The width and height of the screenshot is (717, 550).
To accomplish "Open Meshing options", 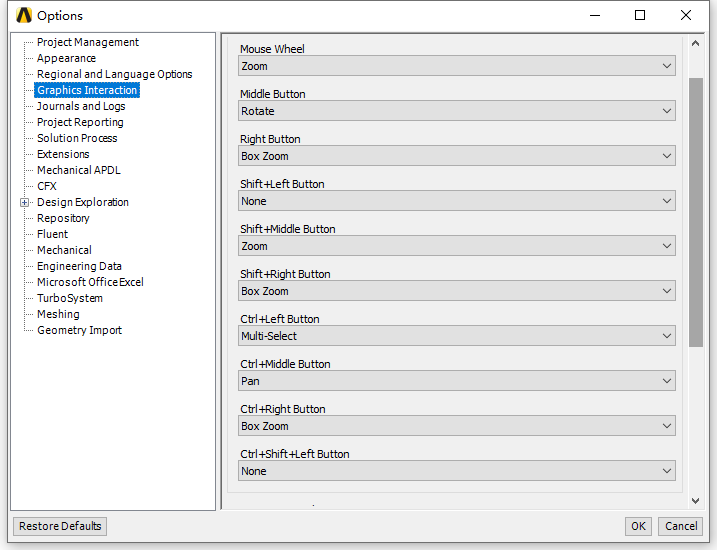I will click(x=58, y=314).
